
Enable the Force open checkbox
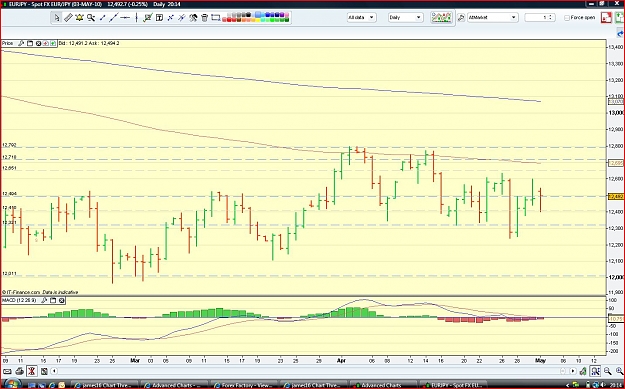pos(567,18)
